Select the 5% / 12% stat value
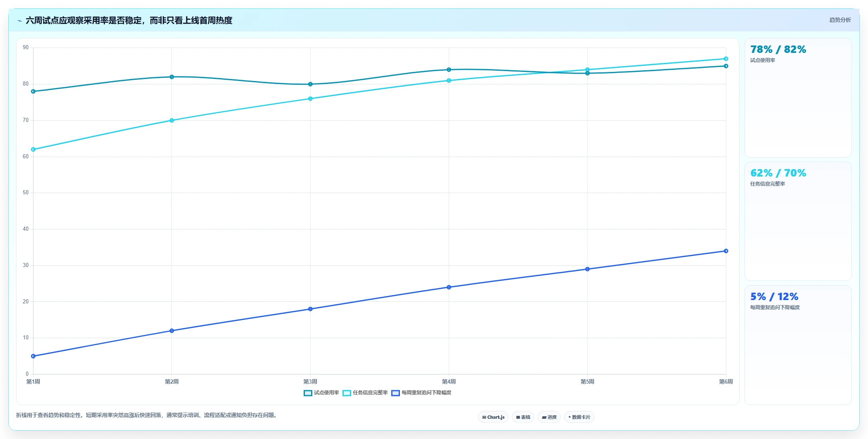 [x=774, y=296]
